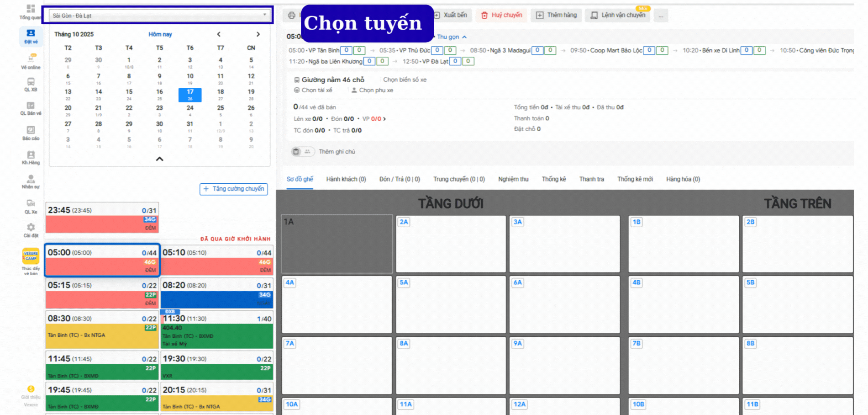Open the Sài Gòn - Đà Lạt route dropdown
This screenshot has width=868, height=415.
click(158, 16)
